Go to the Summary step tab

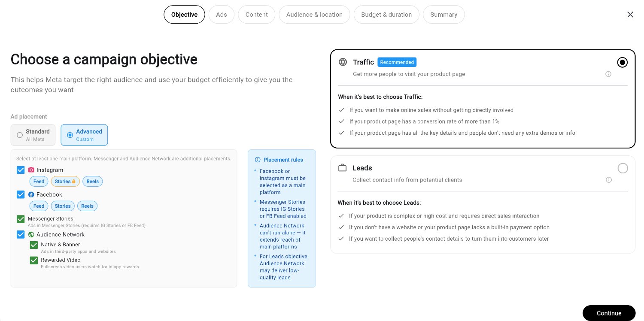pos(444,15)
